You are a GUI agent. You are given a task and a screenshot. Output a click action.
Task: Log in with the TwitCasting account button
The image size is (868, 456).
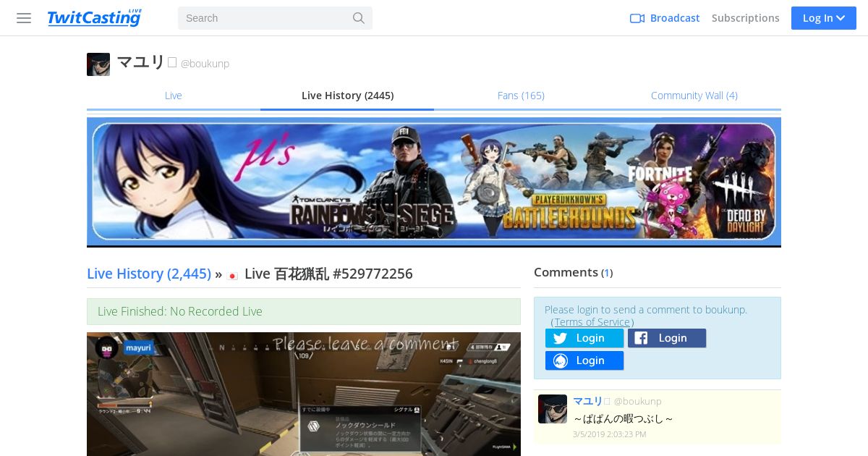[584, 360]
